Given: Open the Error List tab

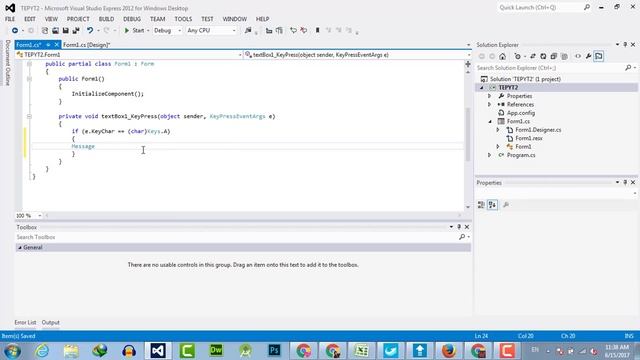Looking at the screenshot, I should click(25, 322).
